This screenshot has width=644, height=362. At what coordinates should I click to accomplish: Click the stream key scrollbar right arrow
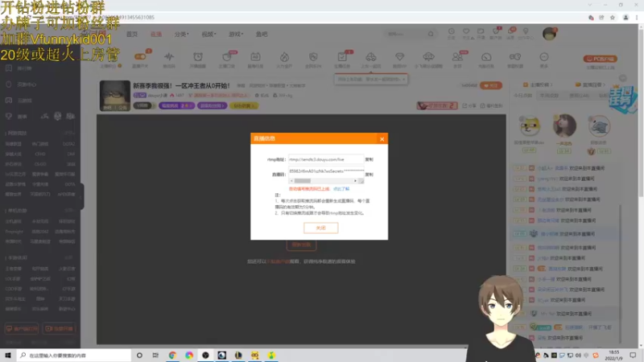(x=355, y=181)
